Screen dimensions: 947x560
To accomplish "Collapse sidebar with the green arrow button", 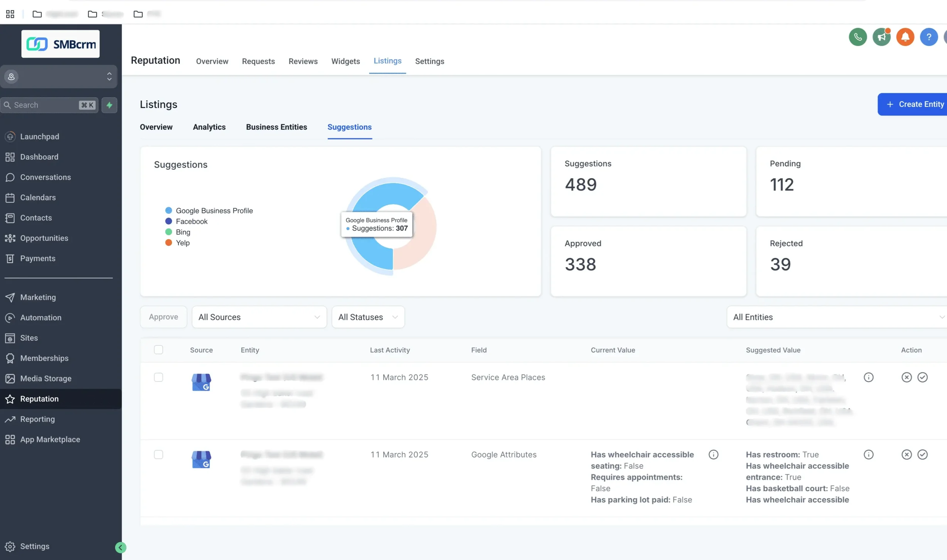I will (120, 547).
